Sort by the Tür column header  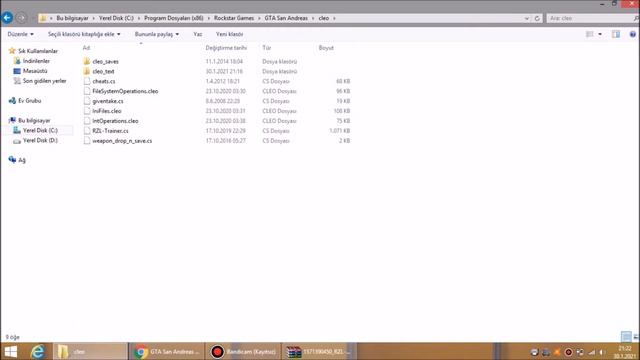coord(267,48)
